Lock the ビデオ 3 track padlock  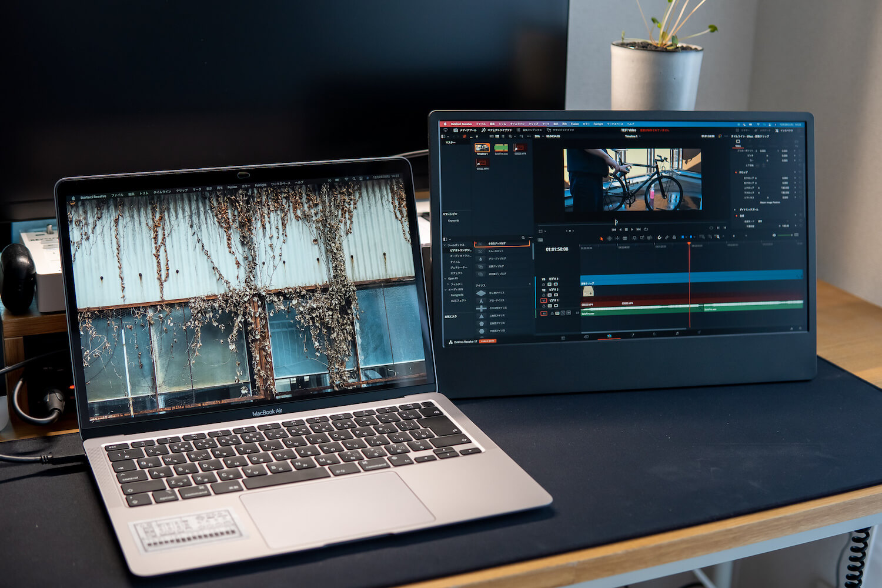(543, 285)
